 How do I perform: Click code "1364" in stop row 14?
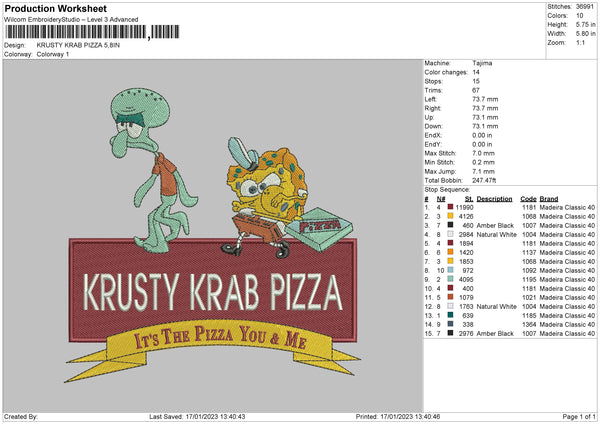click(529, 324)
